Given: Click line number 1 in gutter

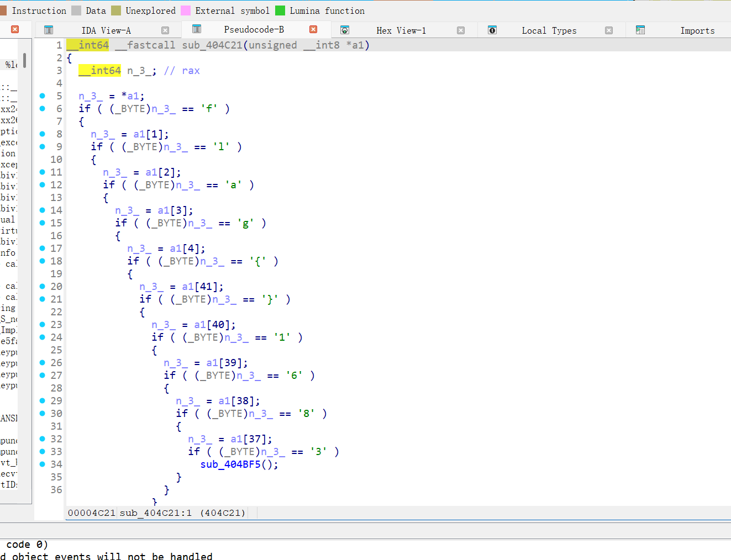Looking at the screenshot, I should pos(59,45).
